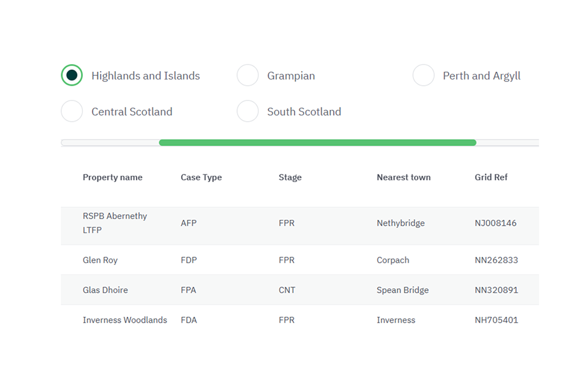This screenshot has width=588, height=392.
Task: Click the Grid Ref column header
Action: tap(491, 177)
